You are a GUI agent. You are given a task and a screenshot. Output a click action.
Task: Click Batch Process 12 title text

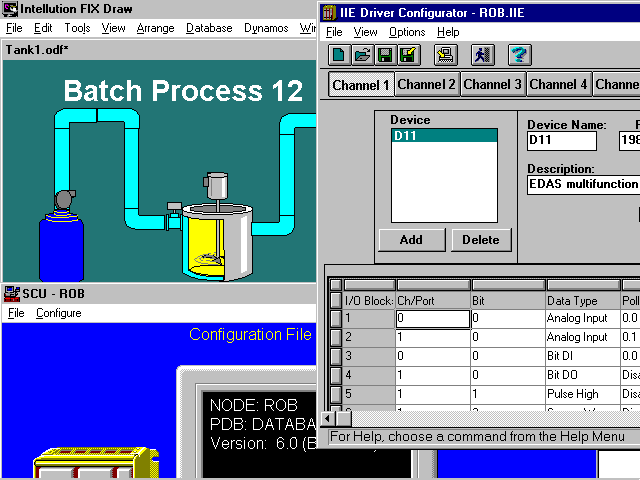183,91
